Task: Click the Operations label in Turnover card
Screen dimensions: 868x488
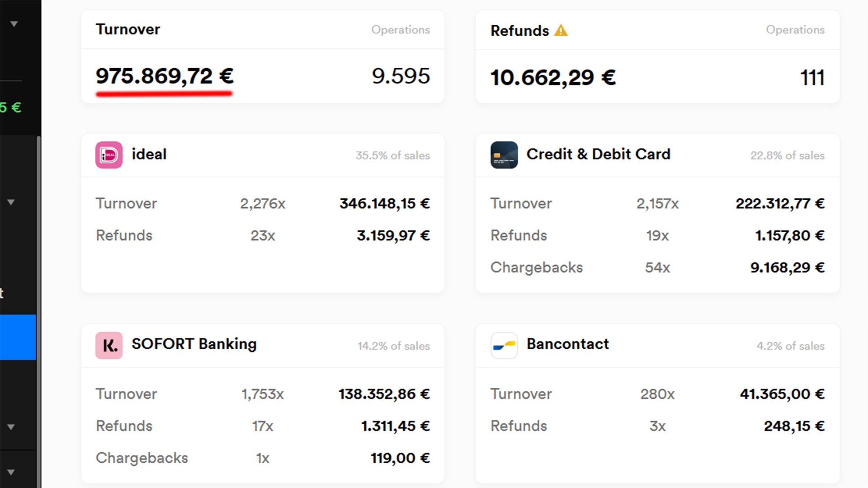Action: (x=400, y=30)
